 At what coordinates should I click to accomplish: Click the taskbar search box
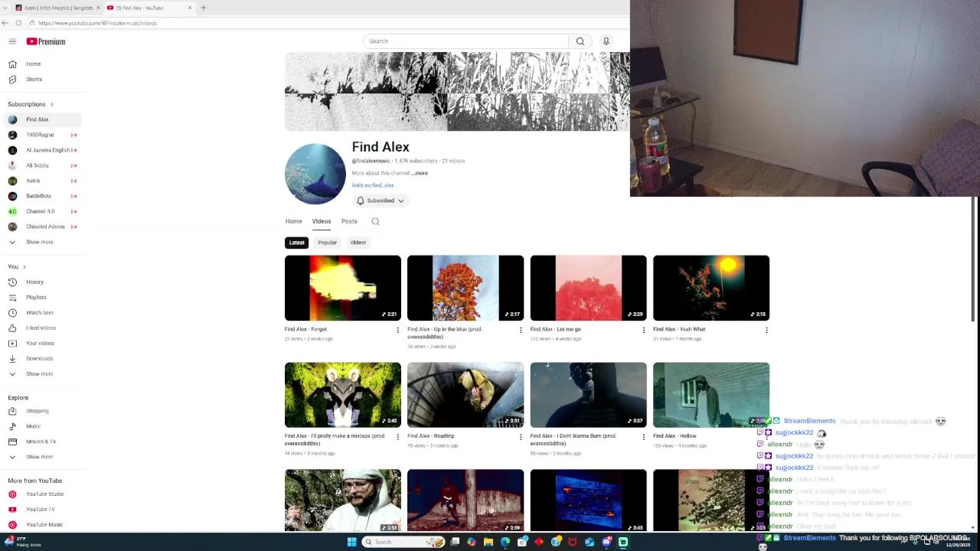click(x=403, y=542)
